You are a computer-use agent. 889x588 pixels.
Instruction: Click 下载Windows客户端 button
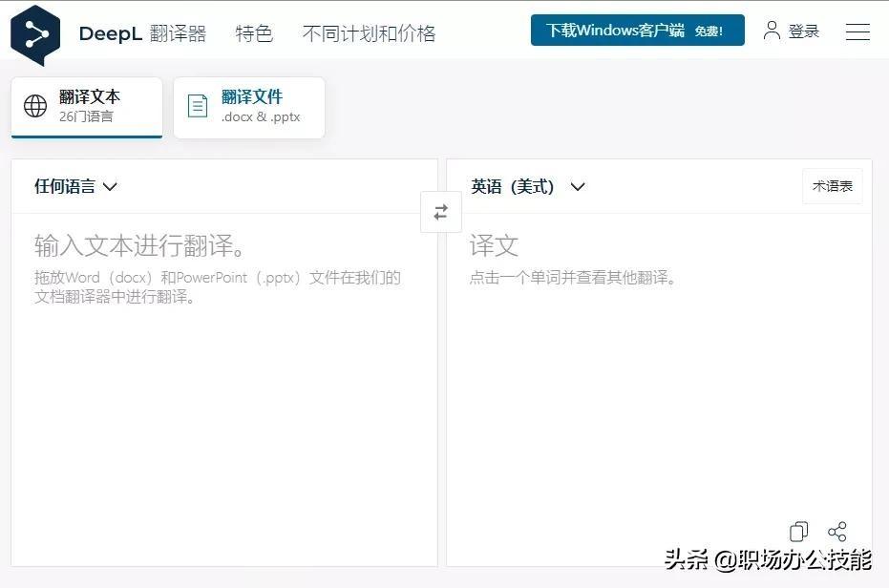pyautogui.click(x=637, y=30)
